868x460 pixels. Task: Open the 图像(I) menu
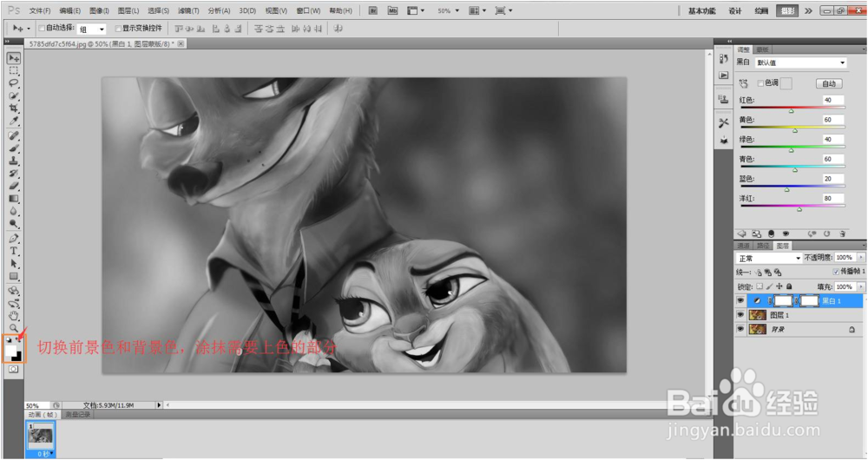(x=99, y=11)
